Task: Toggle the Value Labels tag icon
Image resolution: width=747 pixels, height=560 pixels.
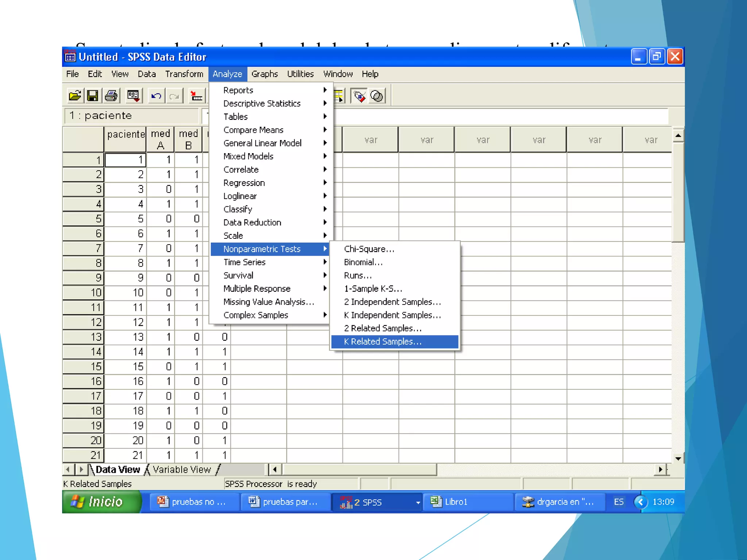Action: tap(359, 96)
